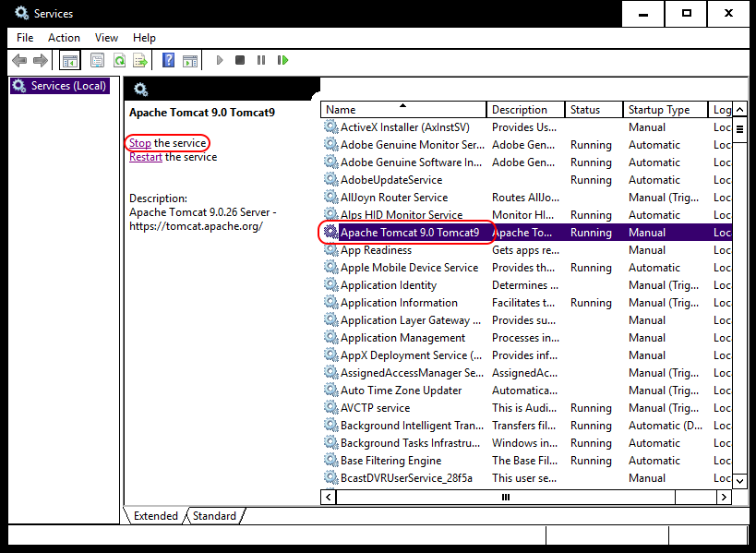Click the Refresh toolbar icon

[x=119, y=60]
